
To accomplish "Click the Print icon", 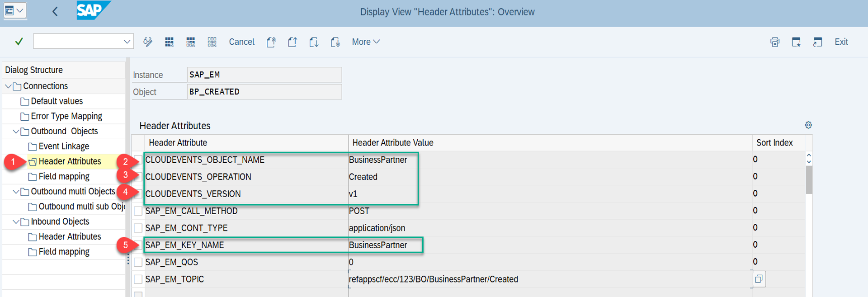I will click(775, 42).
